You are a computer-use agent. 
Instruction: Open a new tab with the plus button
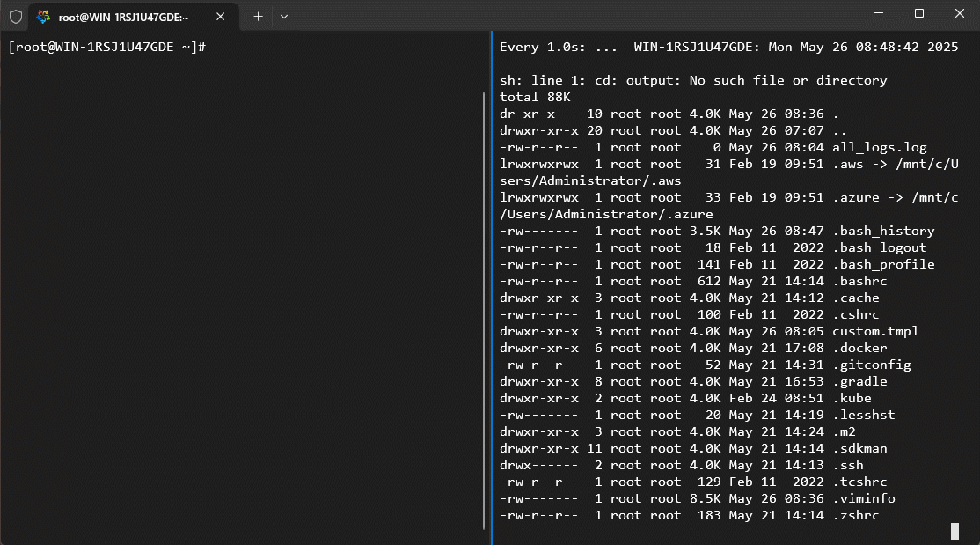258,17
